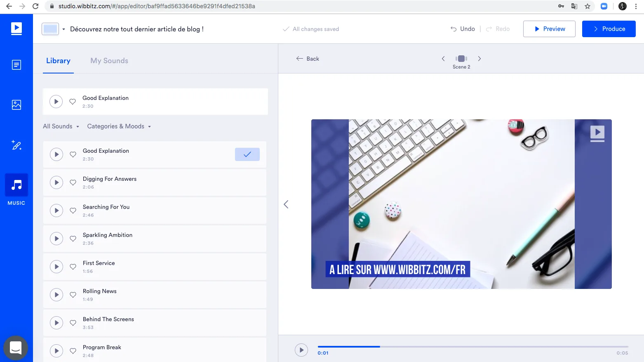
Task: Expand the Categories & Moods dropdown
Action: coord(119,126)
